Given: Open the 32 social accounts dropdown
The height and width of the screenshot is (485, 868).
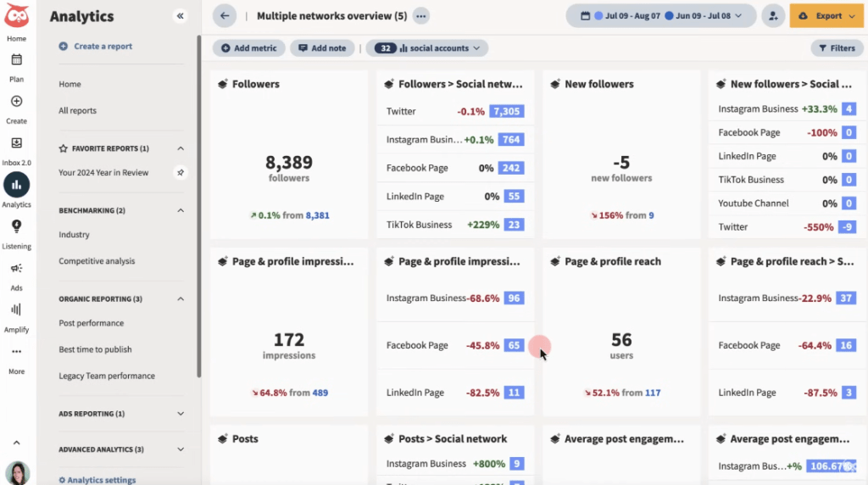Looking at the screenshot, I should (427, 48).
